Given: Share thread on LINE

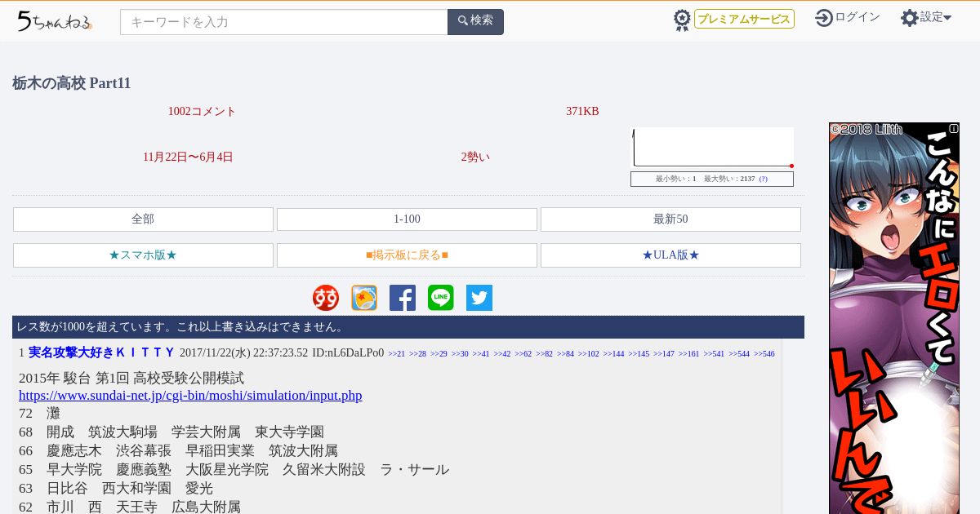Looking at the screenshot, I should (441, 298).
